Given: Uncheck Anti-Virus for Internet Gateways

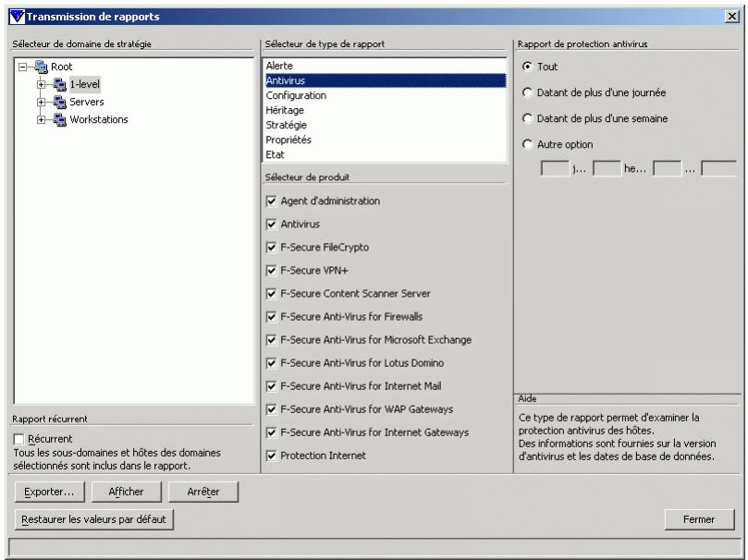Looking at the screenshot, I should coord(272,432).
